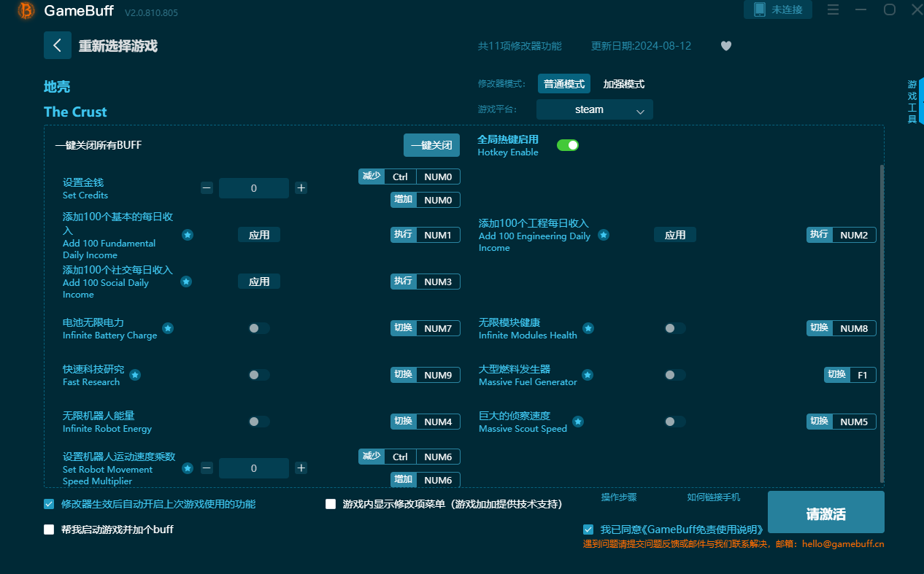The width and height of the screenshot is (924, 574).
Task: Click the back arrow to reselect game
Action: click(58, 45)
